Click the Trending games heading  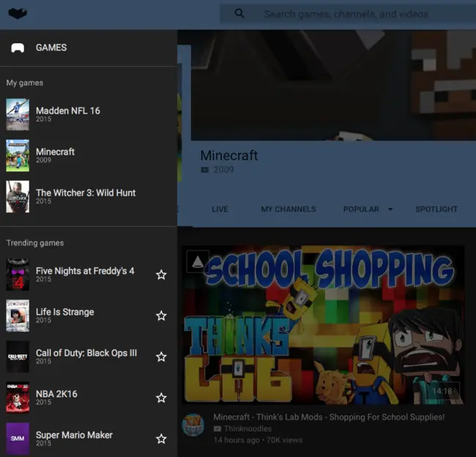point(35,243)
